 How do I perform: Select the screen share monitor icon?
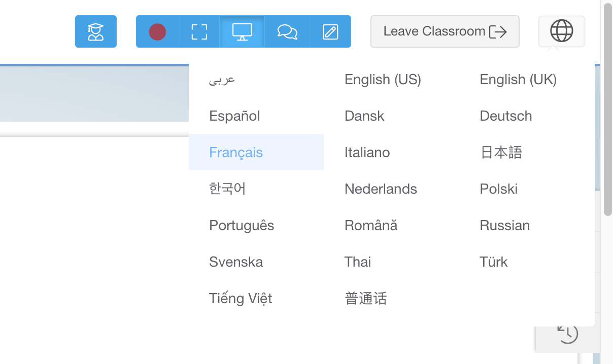(242, 31)
